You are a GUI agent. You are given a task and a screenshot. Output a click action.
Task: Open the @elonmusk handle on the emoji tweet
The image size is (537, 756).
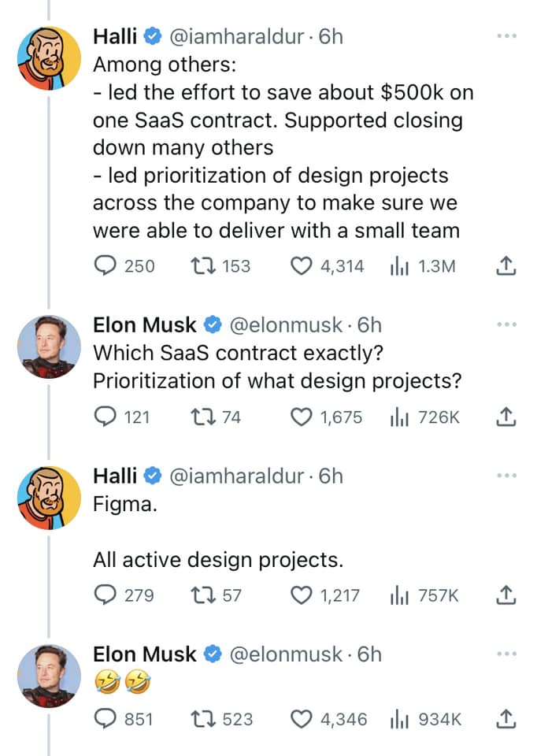[286, 654]
